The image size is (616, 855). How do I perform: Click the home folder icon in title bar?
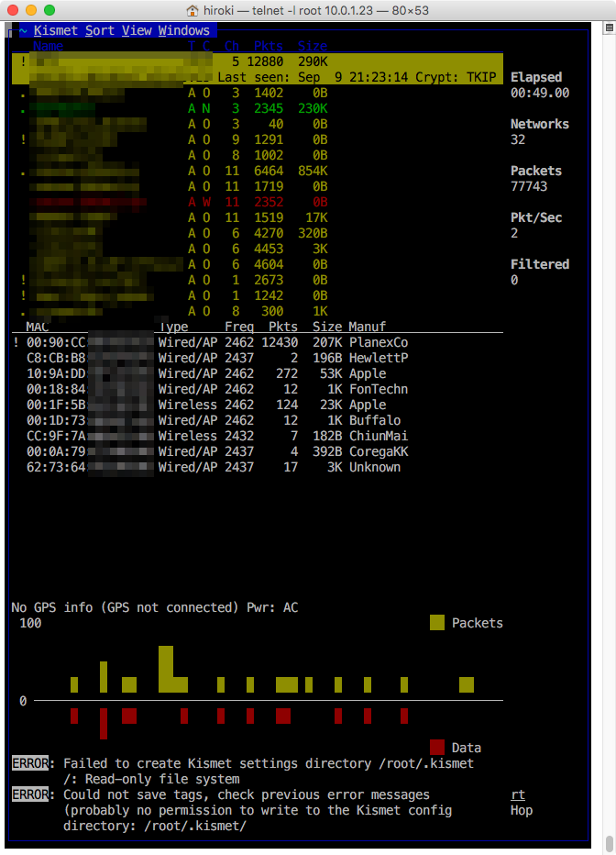point(192,10)
